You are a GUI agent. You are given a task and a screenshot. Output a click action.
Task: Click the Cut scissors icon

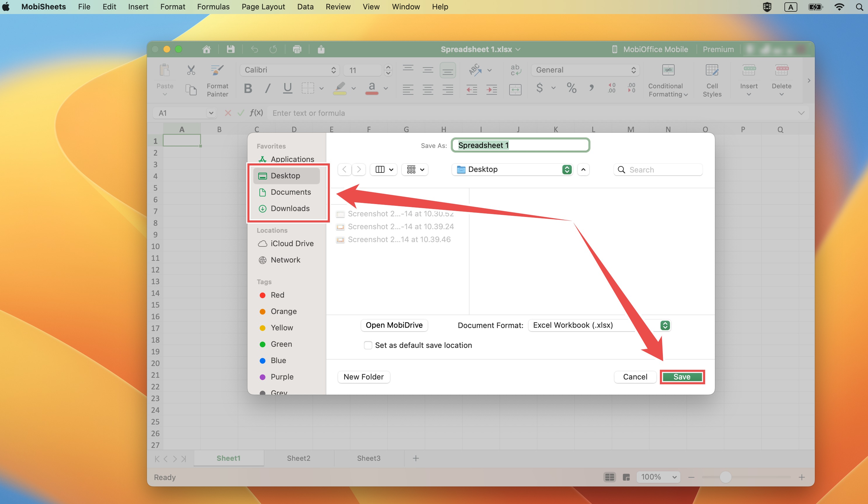[x=191, y=70]
